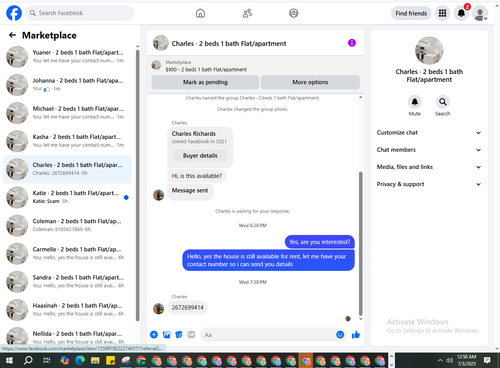500x368 pixels.
Task: Open conversation info purple icon
Action: click(x=352, y=43)
